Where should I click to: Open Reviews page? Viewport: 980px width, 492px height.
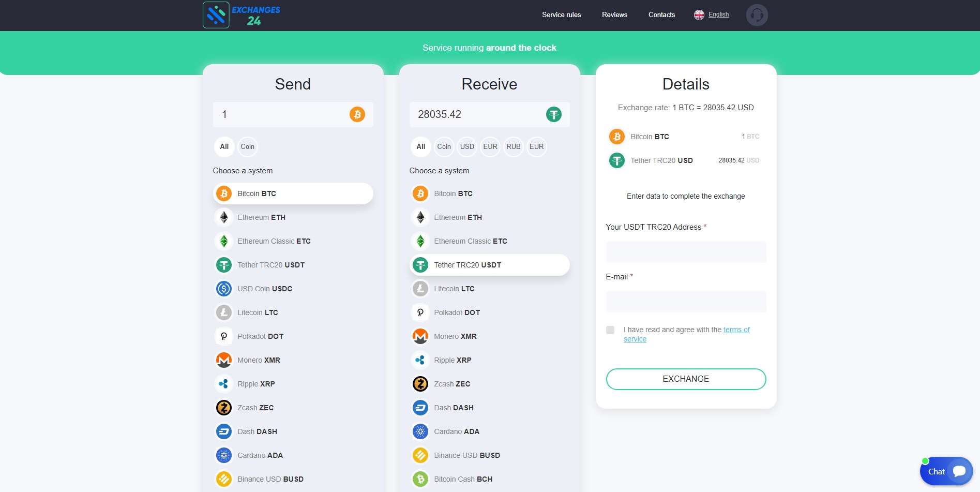614,14
